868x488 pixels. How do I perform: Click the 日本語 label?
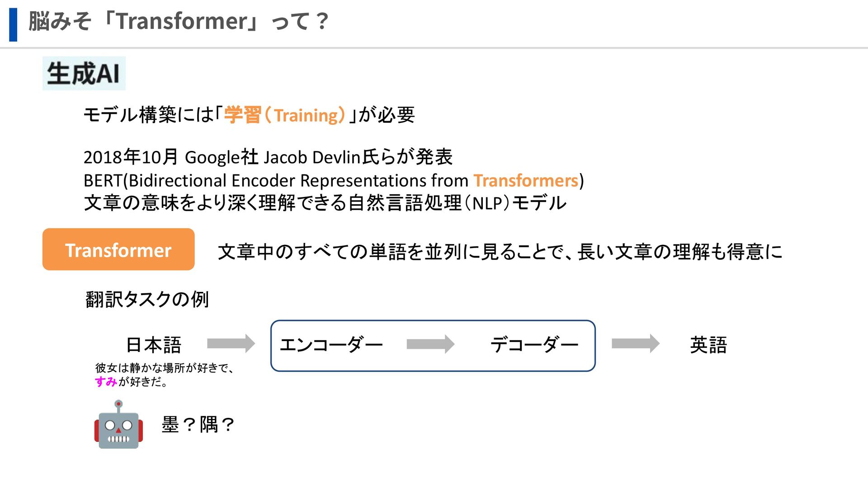point(154,345)
